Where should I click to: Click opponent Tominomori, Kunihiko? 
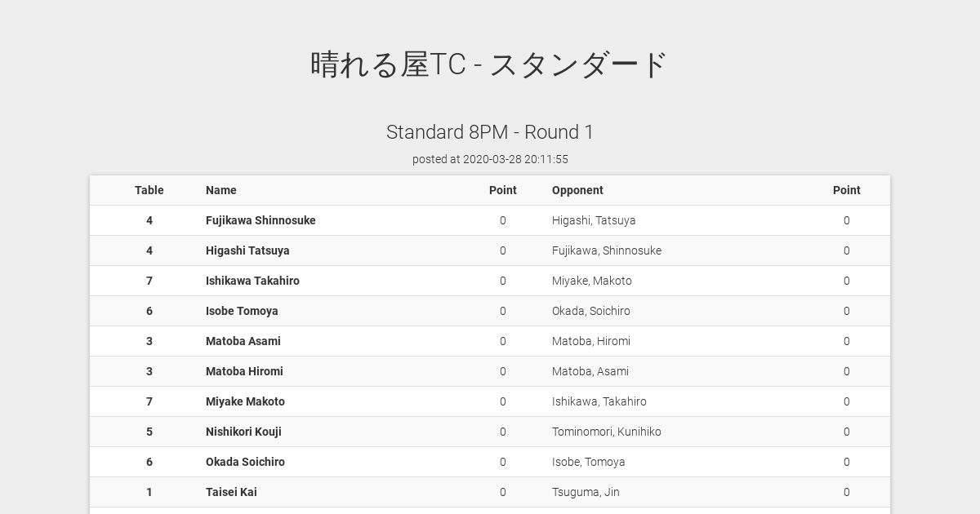(x=607, y=432)
